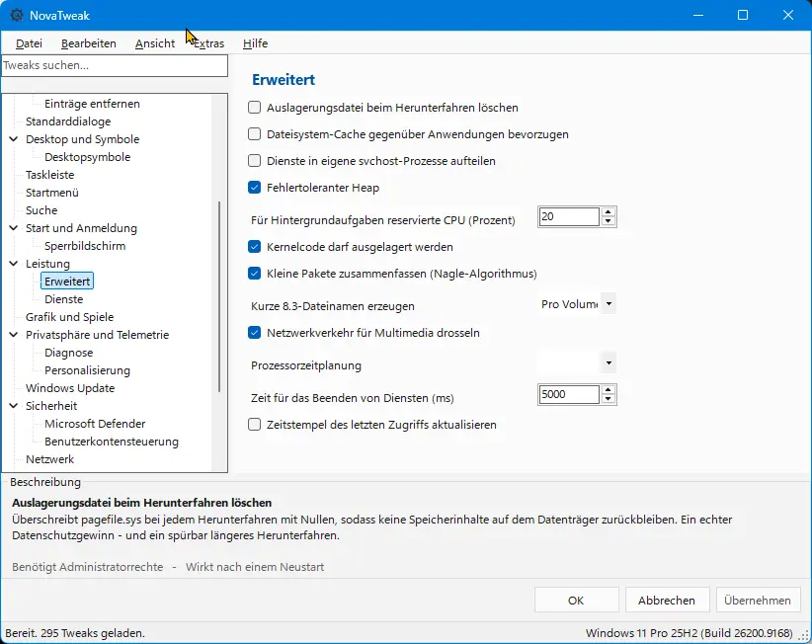Click status text Bereit. 295 Tweaks geladen.

click(75, 633)
